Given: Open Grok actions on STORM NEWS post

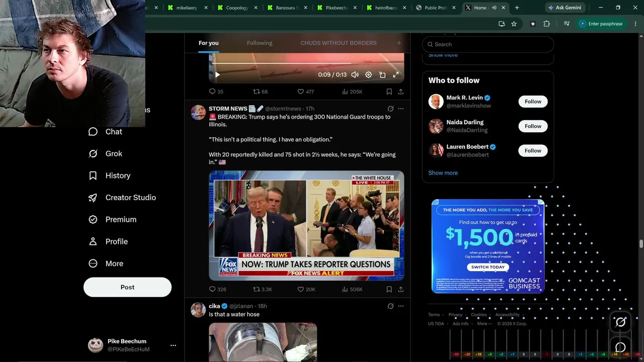Looking at the screenshot, I should (x=390, y=109).
